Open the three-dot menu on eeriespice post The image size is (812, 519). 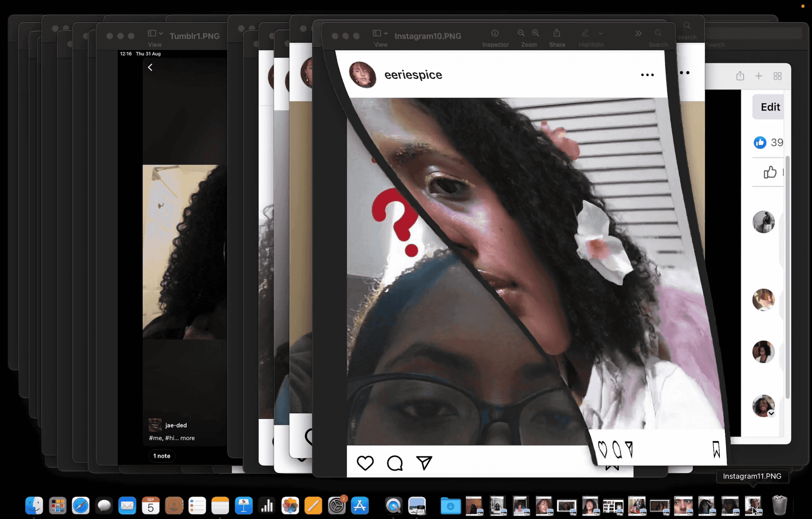tap(647, 75)
